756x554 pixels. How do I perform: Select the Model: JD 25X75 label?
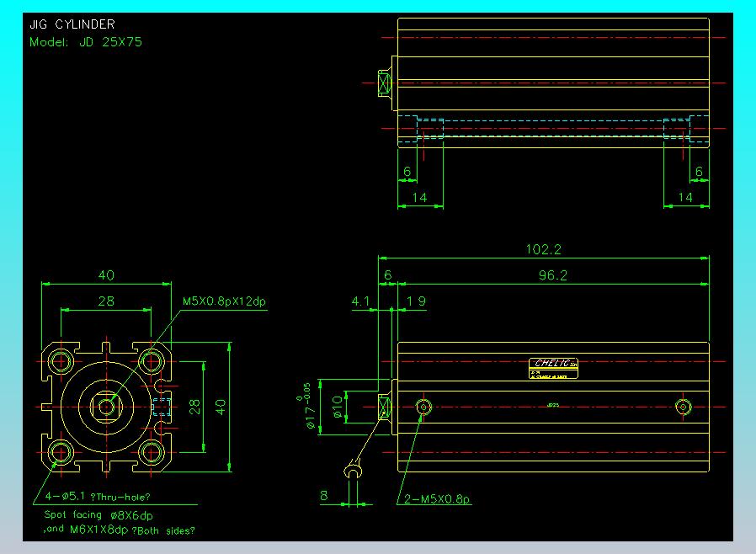point(86,41)
